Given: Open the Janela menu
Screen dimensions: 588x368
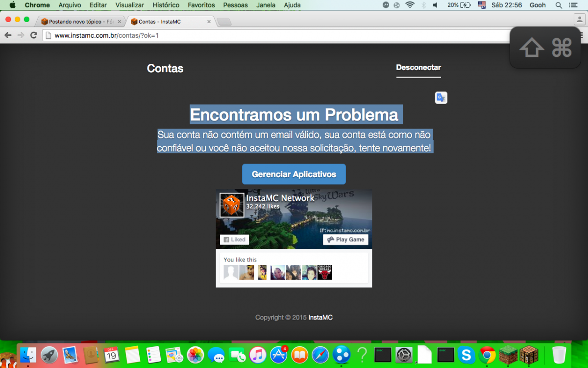Looking at the screenshot, I should coord(266,5).
